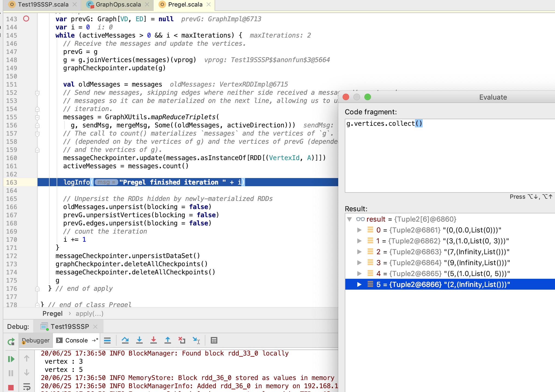The image size is (555, 392).
Task: Click the 'vertex : 5' console line
Action: [x=64, y=370]
